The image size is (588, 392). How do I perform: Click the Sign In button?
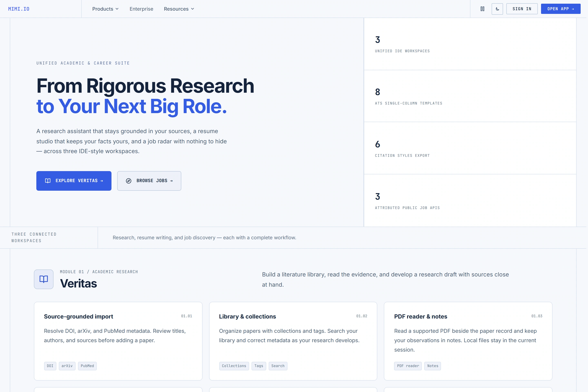click(x=522, y=9)
